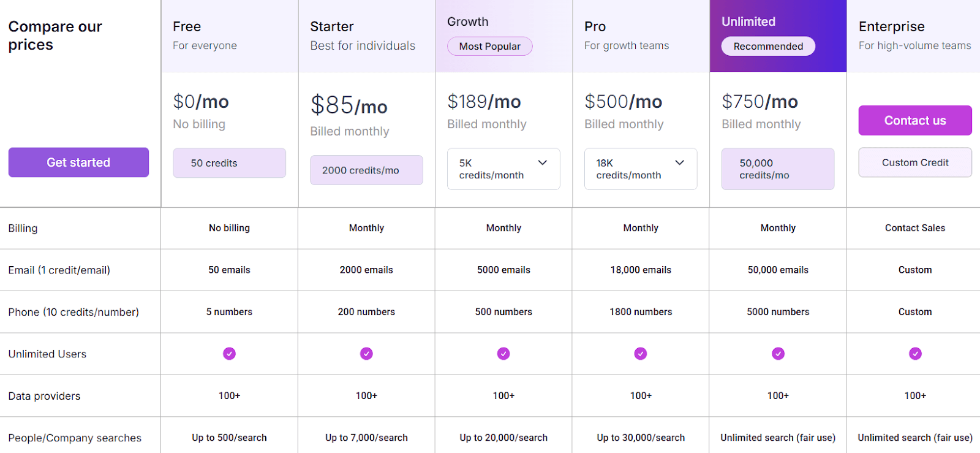Click the 18,000 emails cell
The image size is (980, 453).
tap(641, 270)
